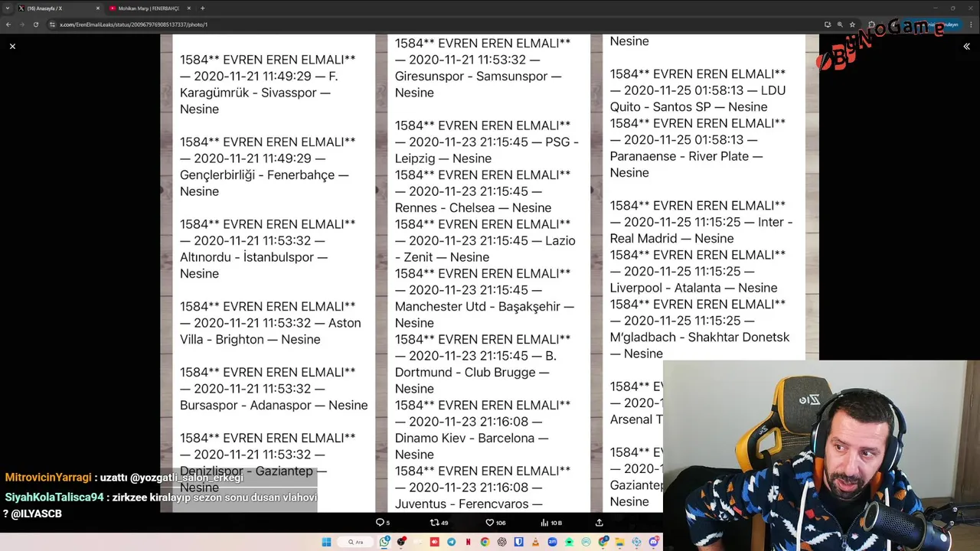The width and height of the screenshot is (980, 551).
Task: Click the install app icon in address bar
Action: (x=828, y=24)
